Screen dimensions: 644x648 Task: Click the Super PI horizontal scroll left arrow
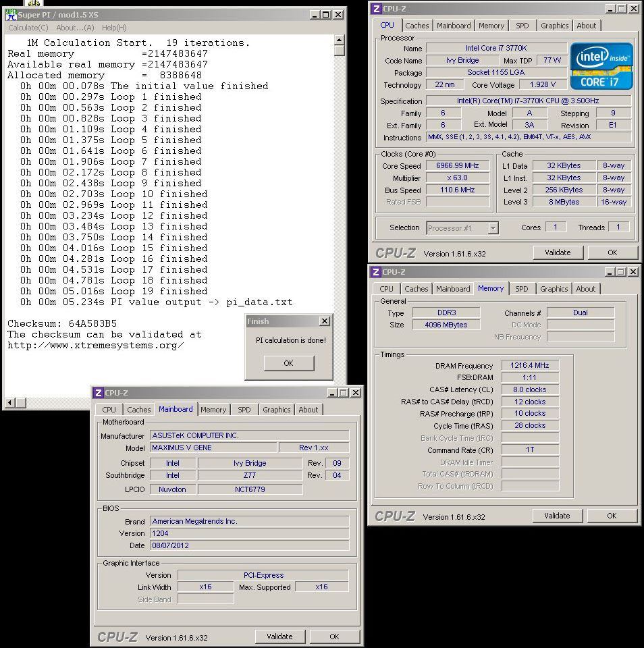point(11,402)
